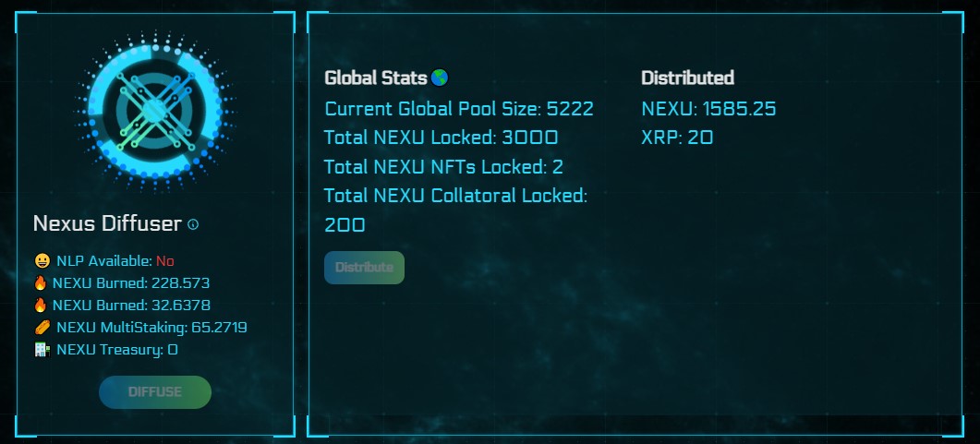Click the icon beside NEXU MultiStaking
This screenshot has width=980, height=444.
42,328
